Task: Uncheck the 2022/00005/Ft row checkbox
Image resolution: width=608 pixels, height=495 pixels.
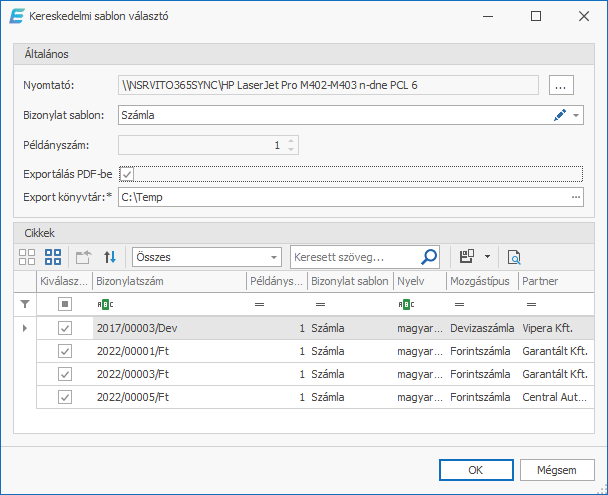Action: pyautogui.click(x=65, y=397)
